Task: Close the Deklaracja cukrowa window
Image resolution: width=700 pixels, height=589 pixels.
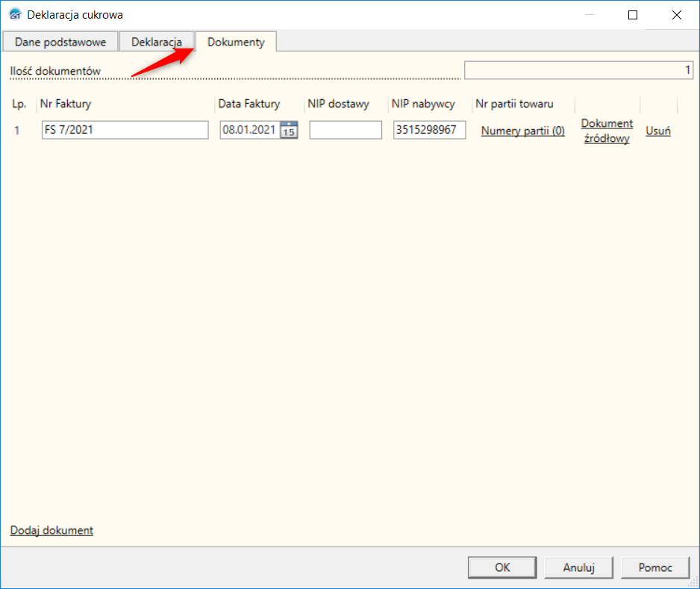Action: coord(676,15)
